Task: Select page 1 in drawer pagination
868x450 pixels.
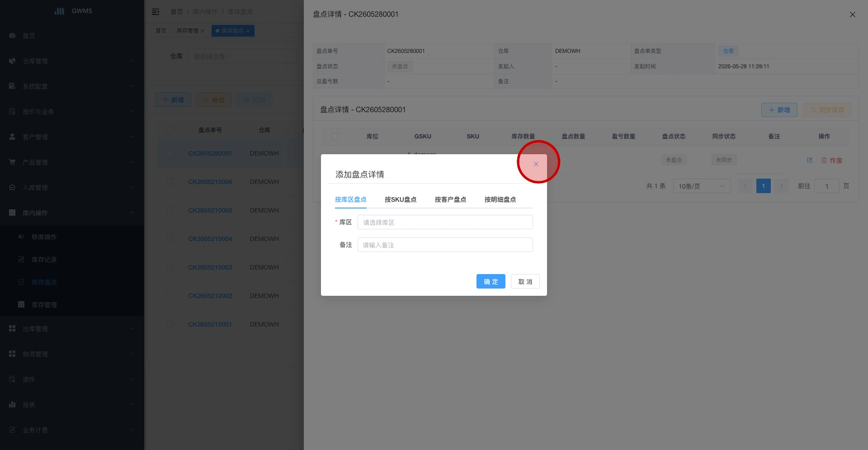Action: (763, 186)
